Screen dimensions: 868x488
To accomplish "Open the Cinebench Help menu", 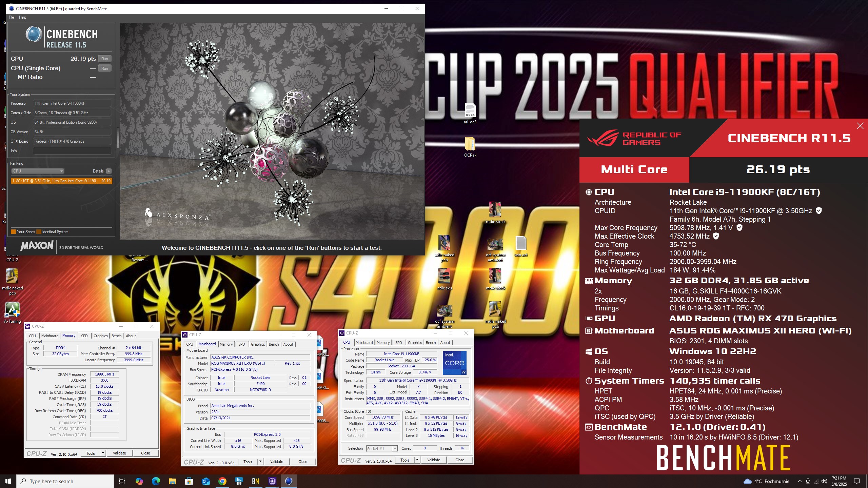I will 22,17.
